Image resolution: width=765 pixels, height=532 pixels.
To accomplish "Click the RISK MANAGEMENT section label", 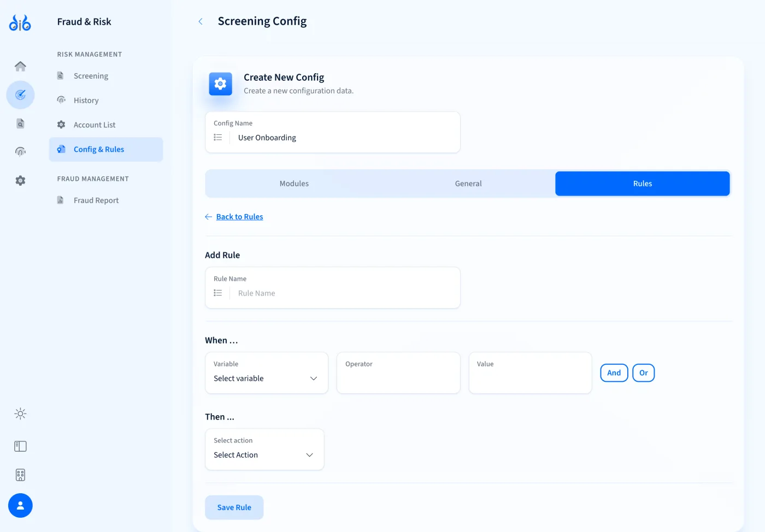I will pos(90,55).
